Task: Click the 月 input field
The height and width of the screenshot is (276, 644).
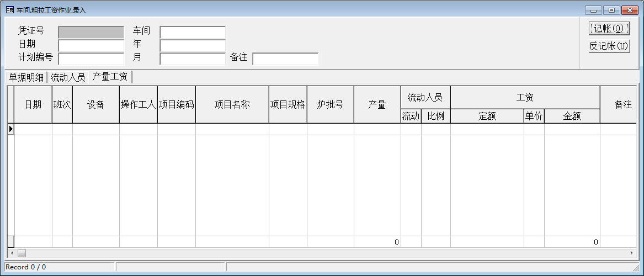Action: point(193,59)
